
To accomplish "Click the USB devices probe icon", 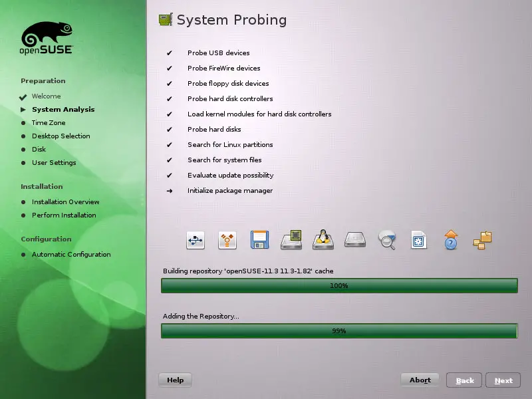I will (x=196, y=240).
